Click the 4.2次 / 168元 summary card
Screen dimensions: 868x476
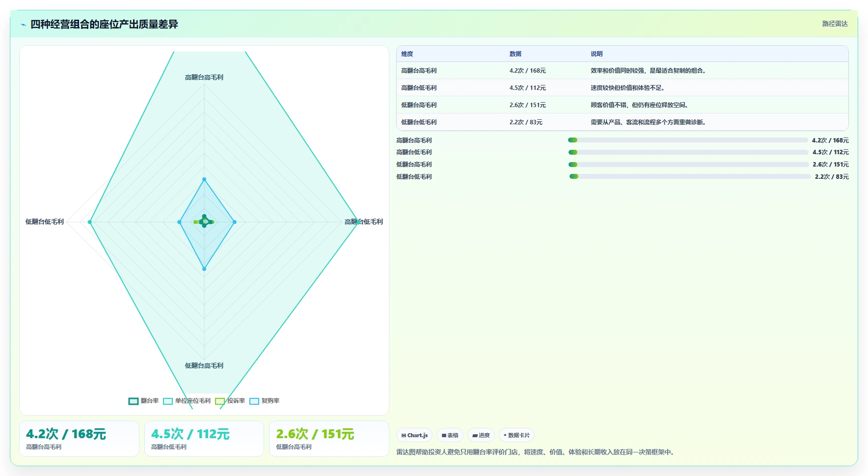tap(79, 439)
